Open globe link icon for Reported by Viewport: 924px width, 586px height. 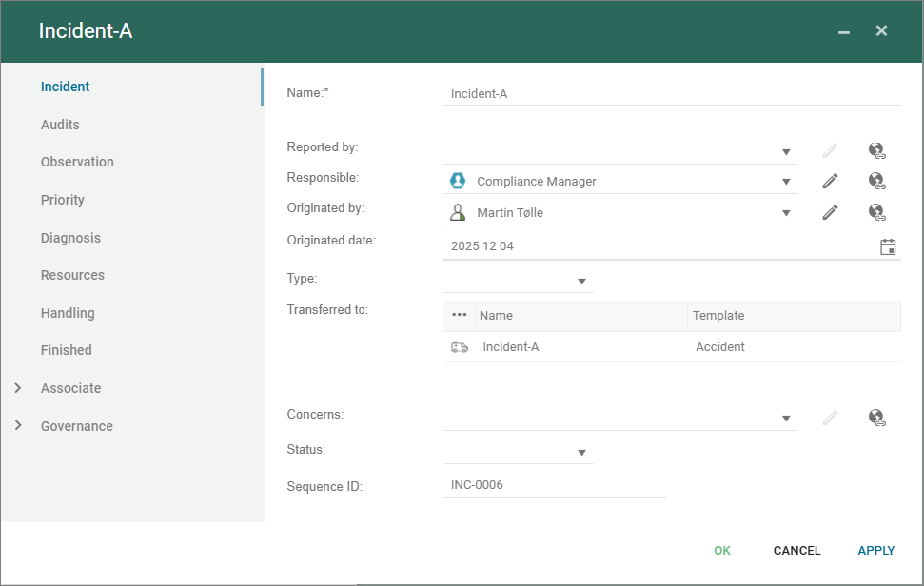click(x=877, y=150)
